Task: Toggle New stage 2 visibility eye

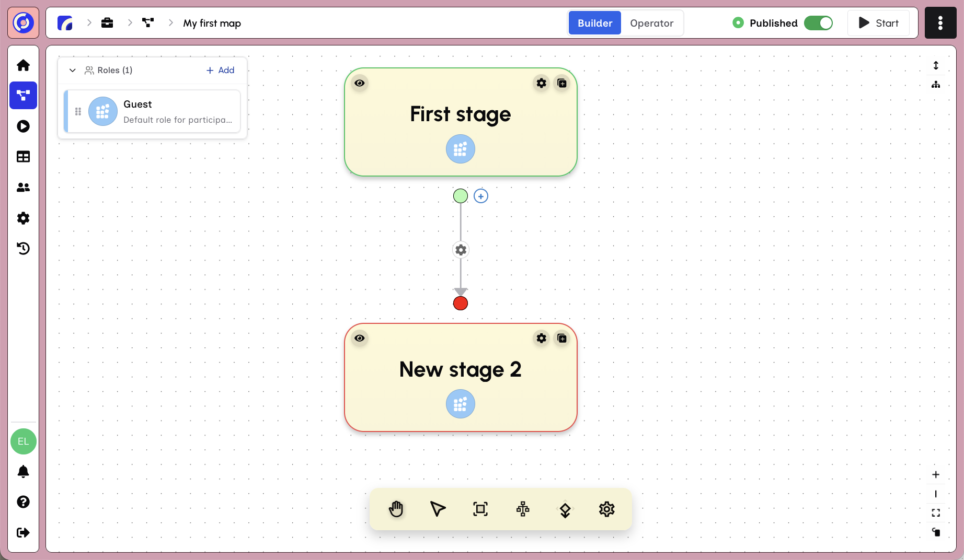Action: coord(360,338)
